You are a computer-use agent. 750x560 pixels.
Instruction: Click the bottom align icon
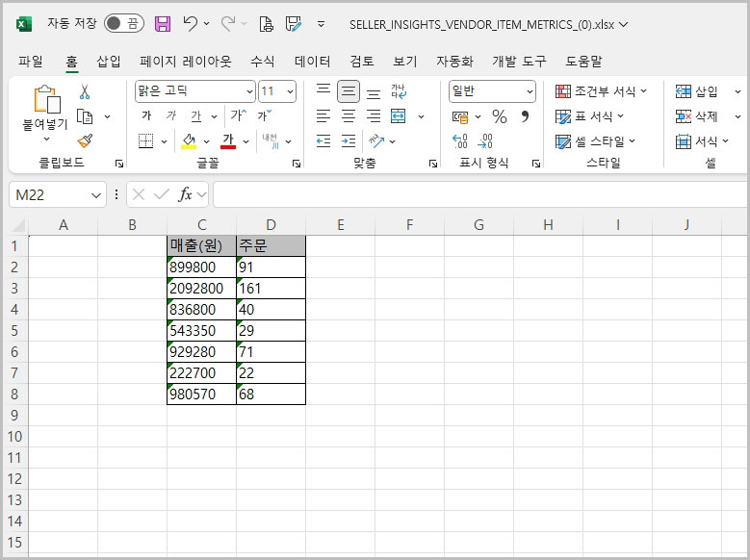(374, 92)
